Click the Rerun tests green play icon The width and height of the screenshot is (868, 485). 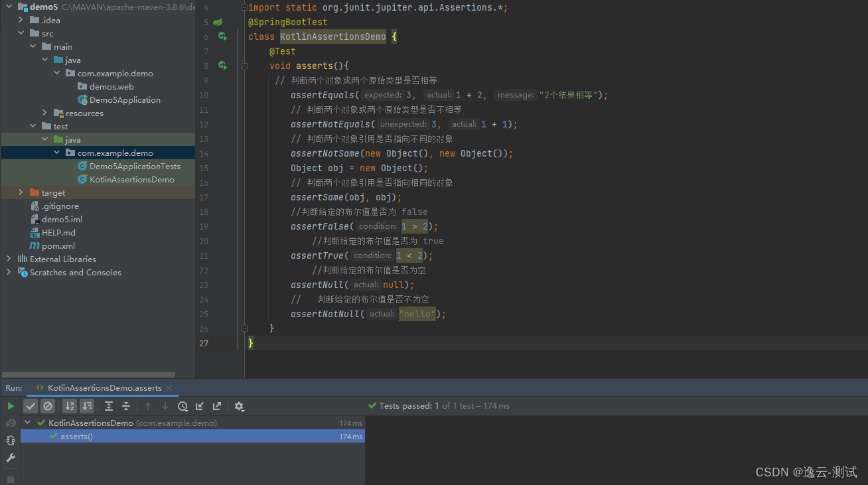(x=10, y=405)
